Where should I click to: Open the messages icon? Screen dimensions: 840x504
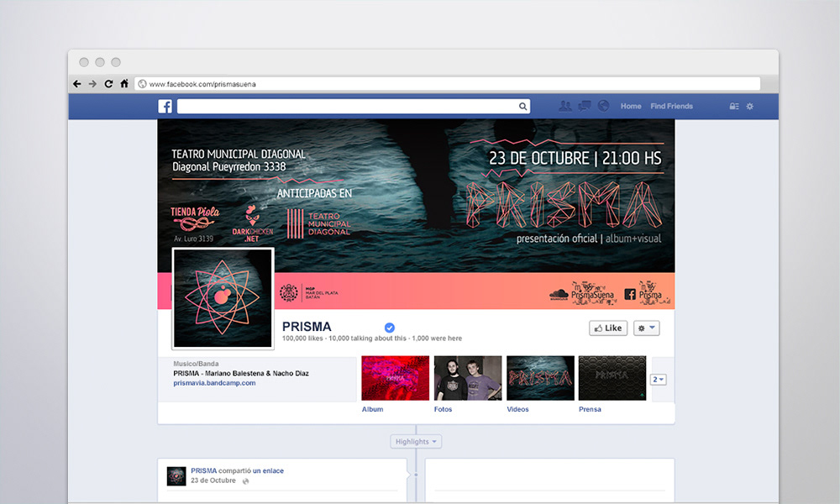(x=585, y=106)
